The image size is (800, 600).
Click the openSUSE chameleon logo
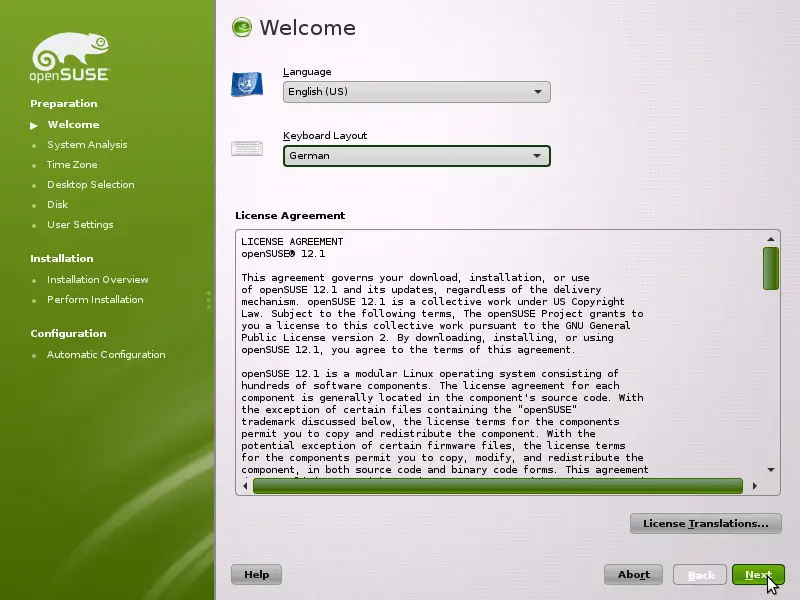pos(70,57)
